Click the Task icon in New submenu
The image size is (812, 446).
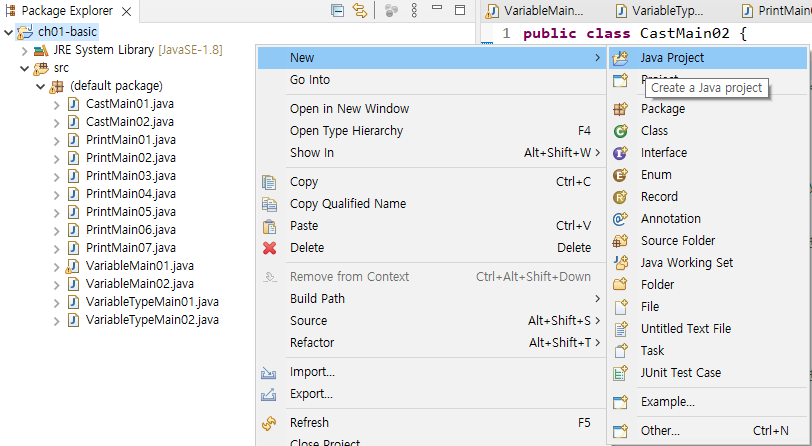tap(620, 351)
